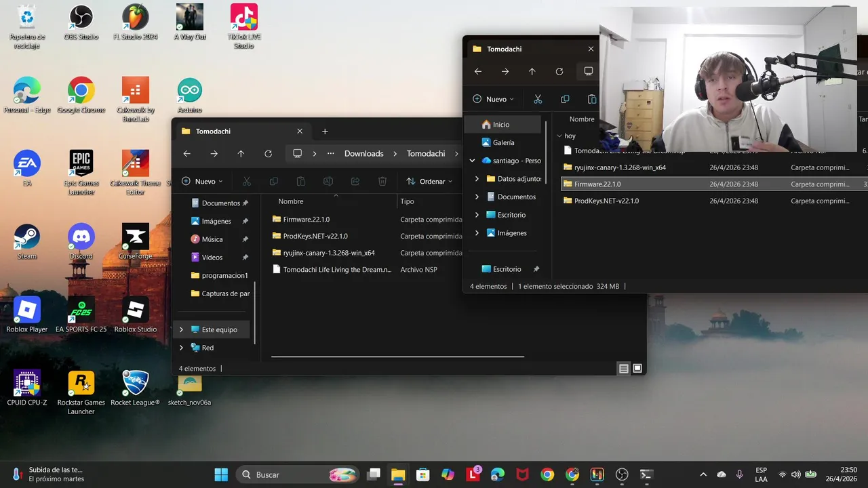
Task: Select ProdKeys.NET-v22.1.0 in front window
Action: tap(315, 236)
